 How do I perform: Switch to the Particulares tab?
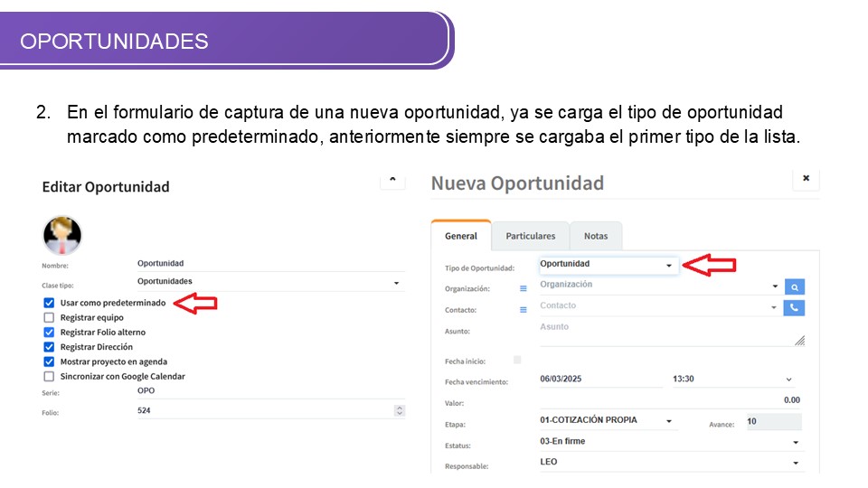point(531,236)
